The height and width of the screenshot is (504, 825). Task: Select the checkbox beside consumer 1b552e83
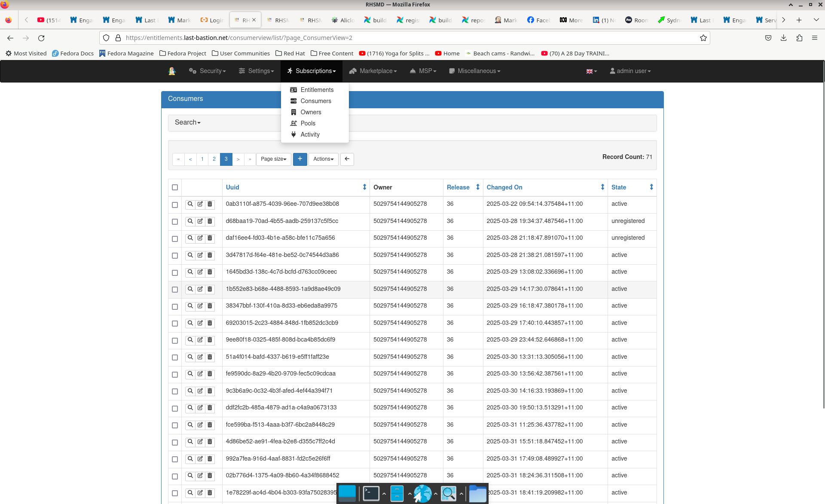coord(175,290)
